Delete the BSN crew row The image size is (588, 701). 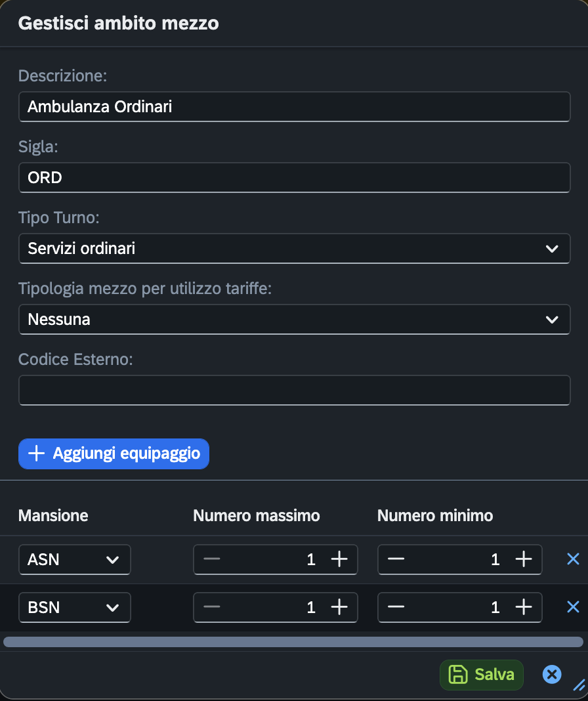573,607
